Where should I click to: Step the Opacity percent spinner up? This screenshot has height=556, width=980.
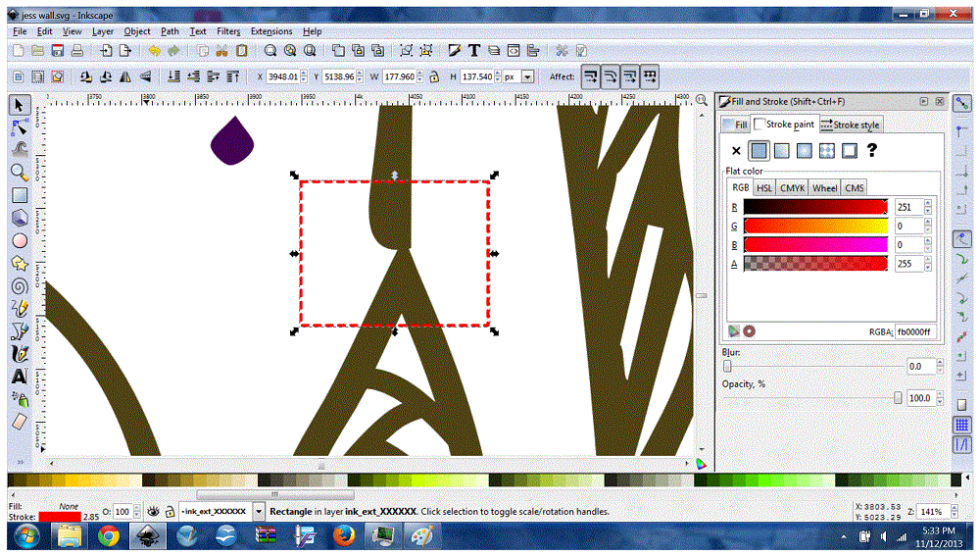click(940, 394)
